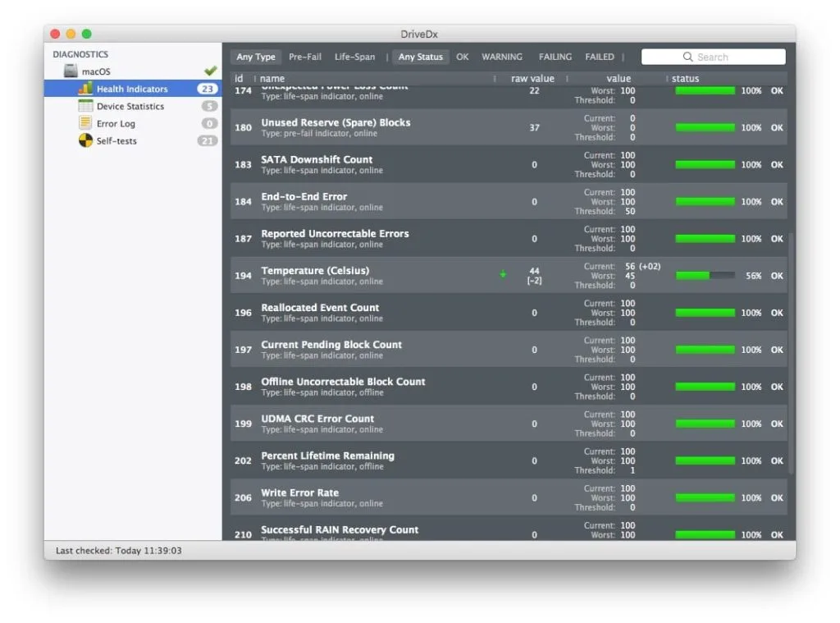Click the DriveDx window title
This screenshot has height=623, width=840.
(x=419, y=34)
